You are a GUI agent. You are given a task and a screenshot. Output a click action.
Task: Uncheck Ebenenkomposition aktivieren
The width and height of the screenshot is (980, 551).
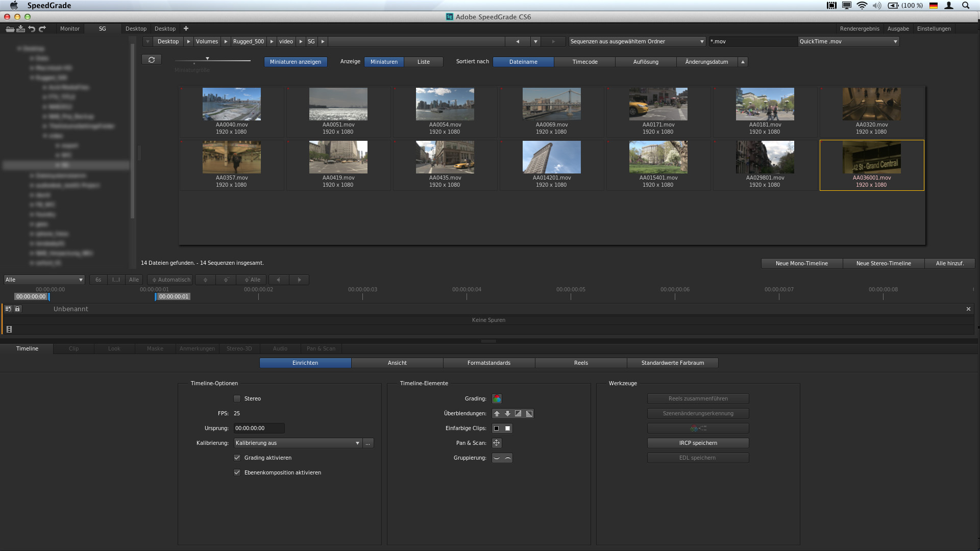(x=237, y=472)
